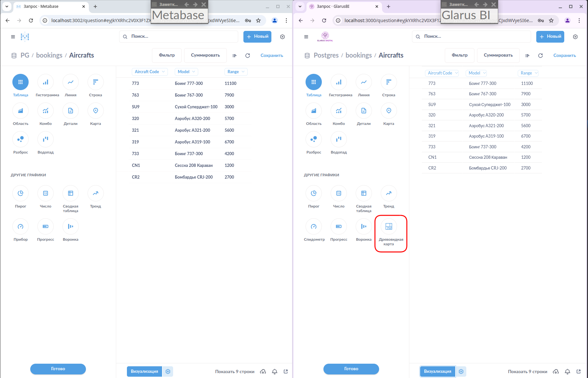This screenshot has width=588, height=378.
Task: Pick the Map (Карта) visualization in Glarus BI
Action: click(x=389, y=111)
